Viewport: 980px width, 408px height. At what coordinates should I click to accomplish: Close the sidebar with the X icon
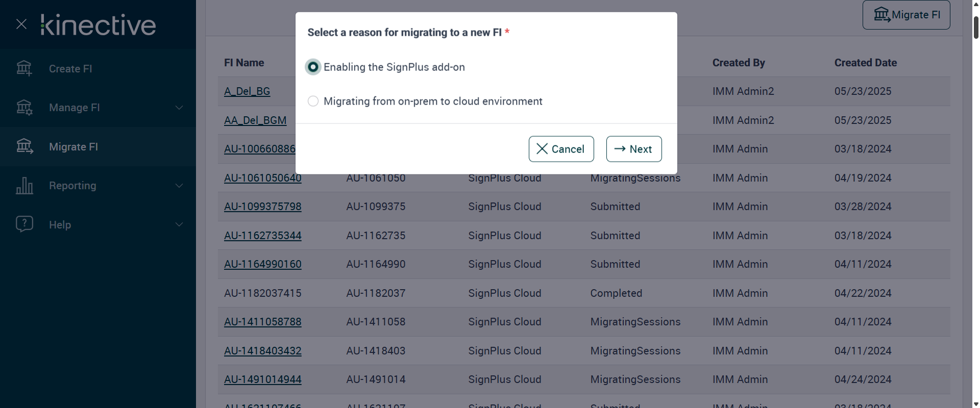[21, 24]
